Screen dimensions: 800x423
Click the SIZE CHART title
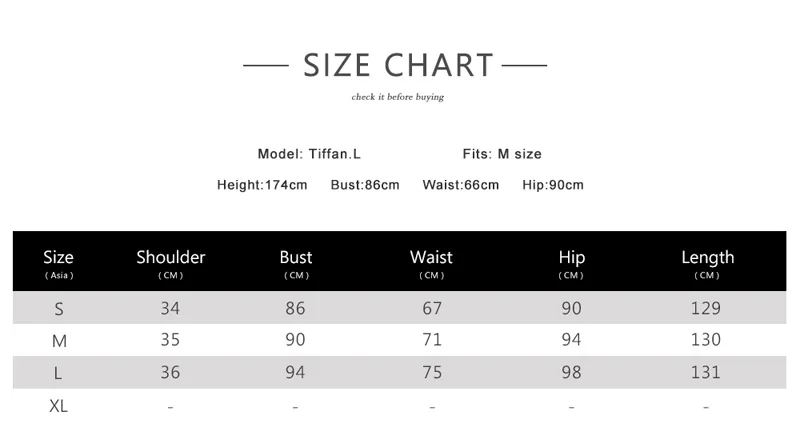398,66
